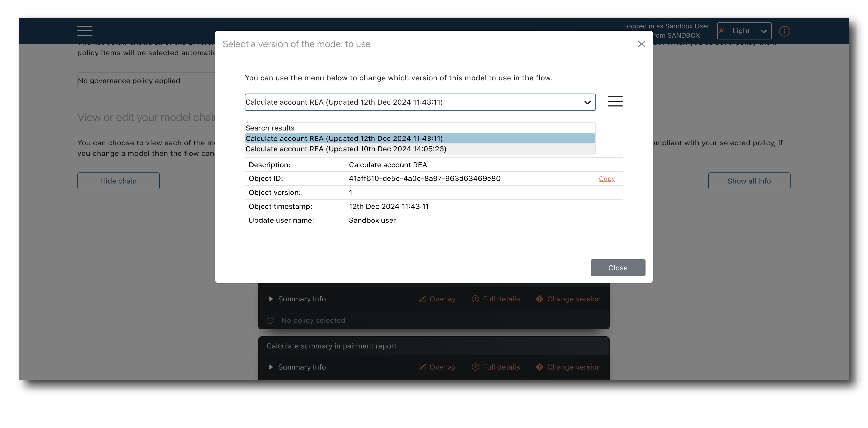Select version updated 10th Dec 2024

[345, 149]
